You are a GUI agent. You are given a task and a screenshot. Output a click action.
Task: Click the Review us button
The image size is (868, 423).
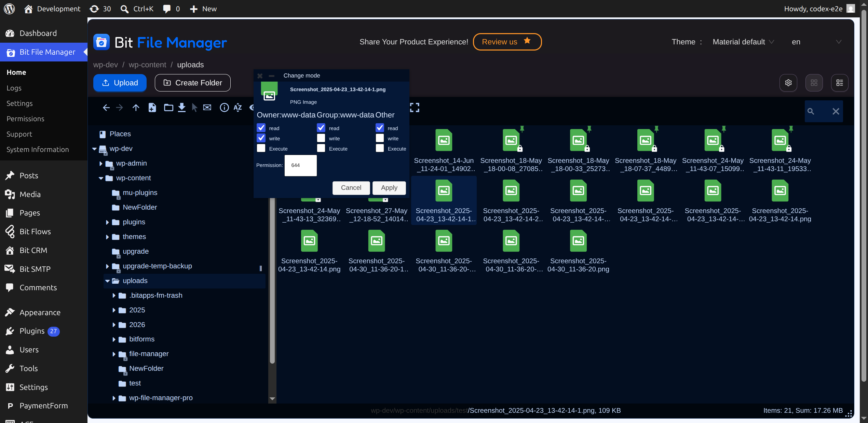(x=507, y=42)
